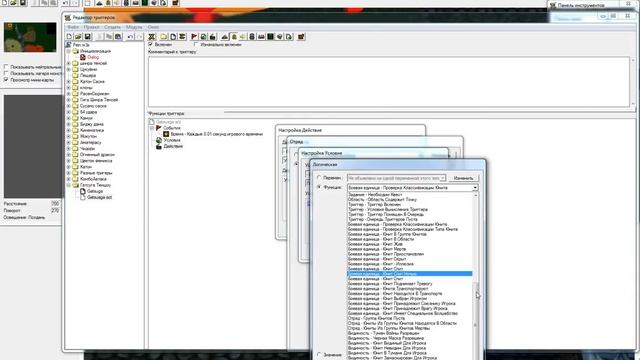Open the Функция combo box dropdown arrow
This screenshot has height=360, width=640.
click(x=475, y=188)
